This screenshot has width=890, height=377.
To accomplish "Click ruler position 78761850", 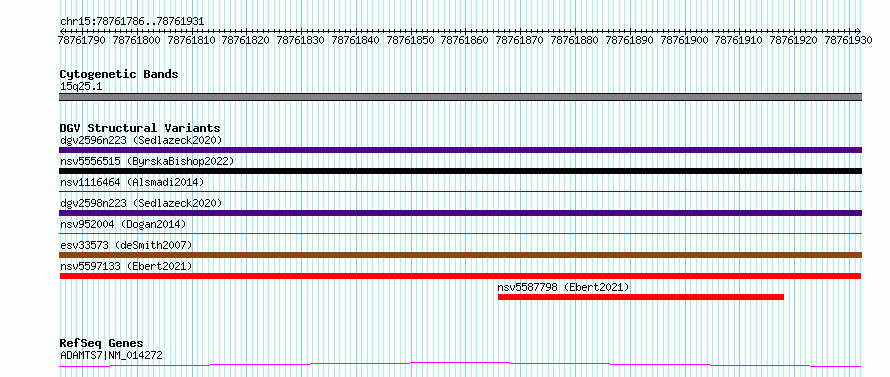I will (410, 40).
